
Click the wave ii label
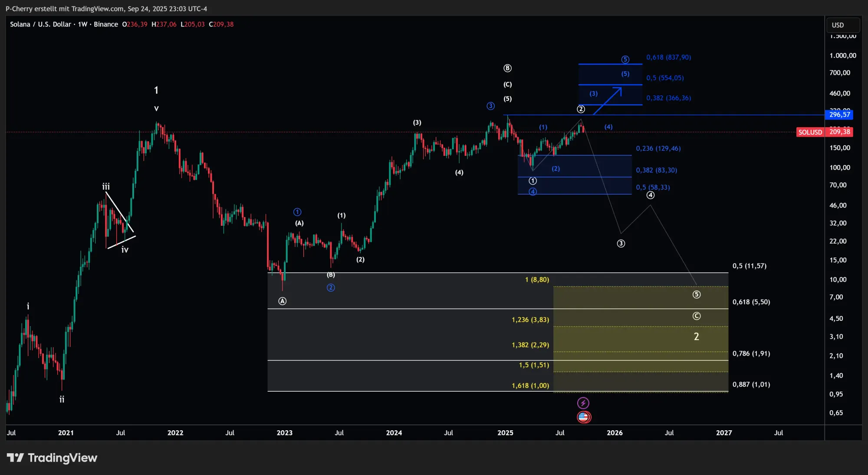[x=62, y=399]
